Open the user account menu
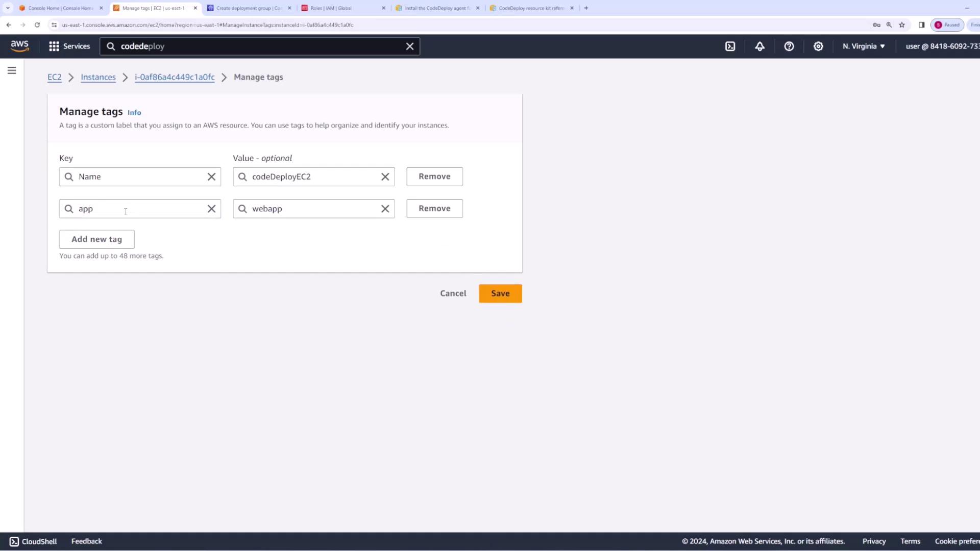The height and width of the screenshot is (551, 980). click(942, 46)
